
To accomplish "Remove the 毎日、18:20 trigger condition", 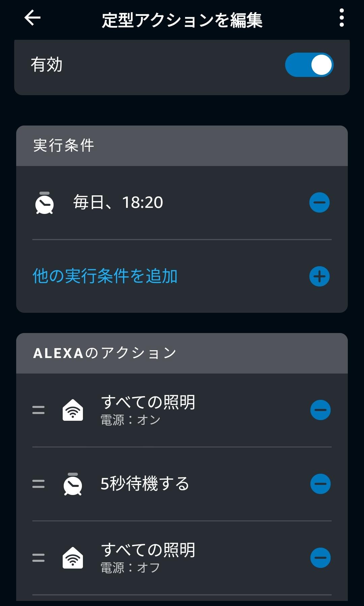I will pos(319,202).
